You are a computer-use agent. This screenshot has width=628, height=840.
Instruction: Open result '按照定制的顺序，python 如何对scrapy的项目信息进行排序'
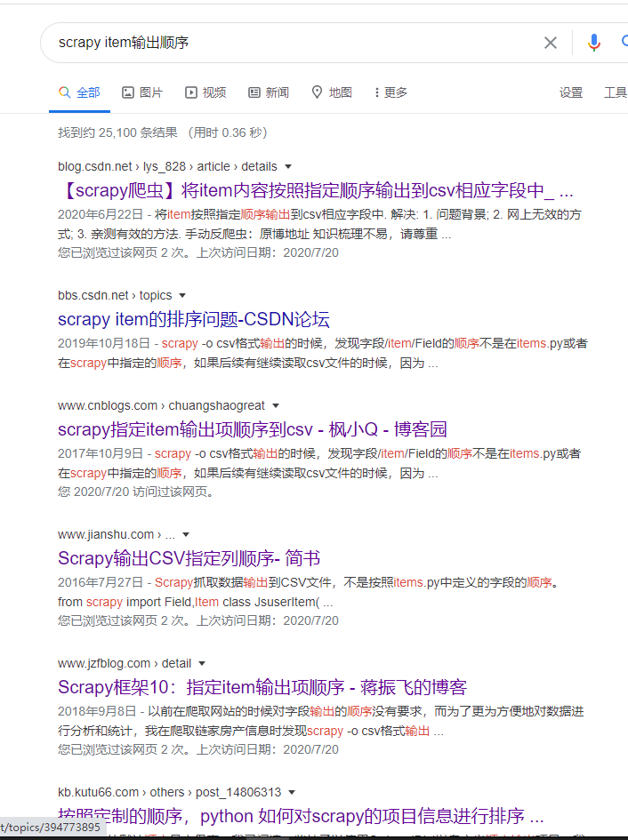(301, 816)
